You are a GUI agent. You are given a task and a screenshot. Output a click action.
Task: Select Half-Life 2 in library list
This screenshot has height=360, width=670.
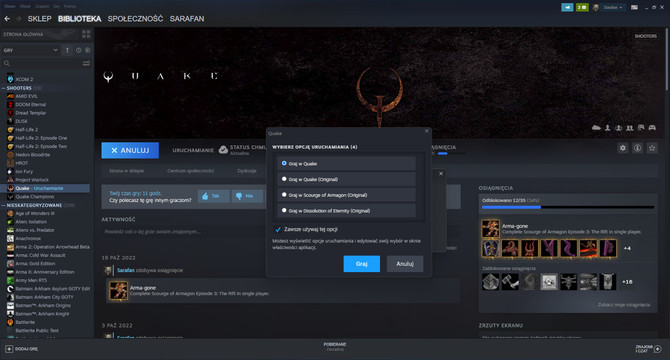click(26, 130)
